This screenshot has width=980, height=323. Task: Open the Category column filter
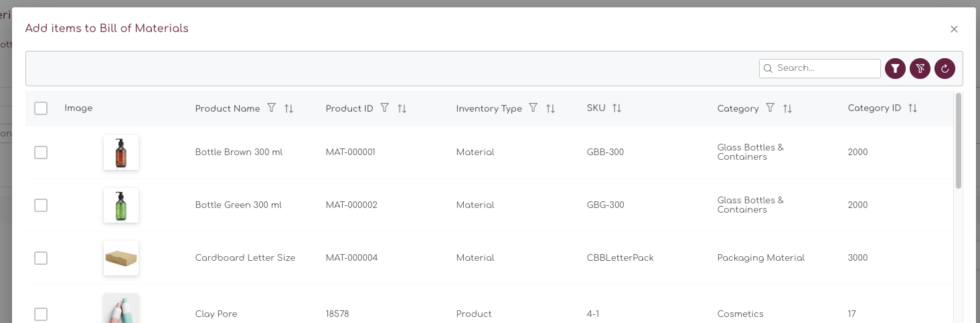pos(770,108)
